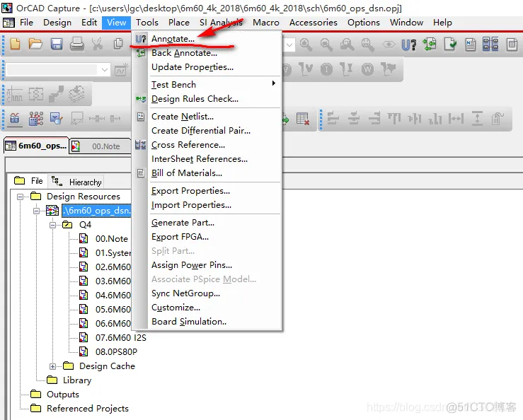Image resolution: width=523 pixels, height=420 pixels.
Task: Click the Design Rules Check toolbar icon
Action: (450, 45)
